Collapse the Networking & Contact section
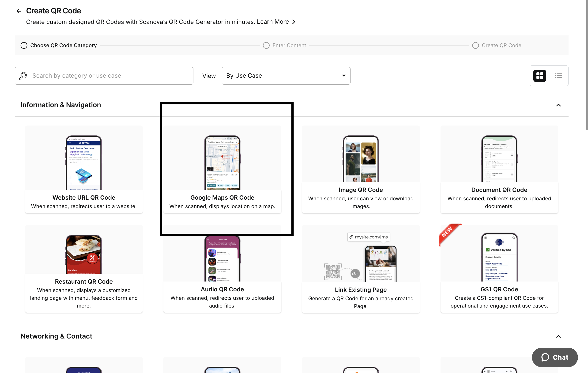588x373 pixels. [558, 336]
